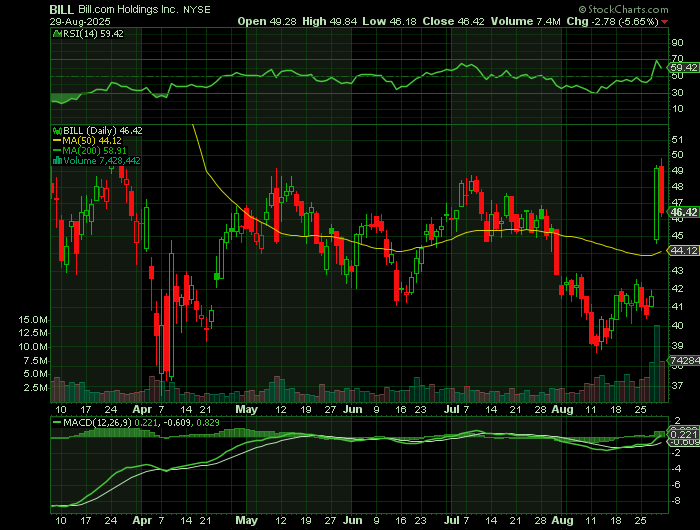Click the Bill.com Holdings Inc. company name
Screen dimensions: 700x530
pyautogui.click(x=129, y=9)
